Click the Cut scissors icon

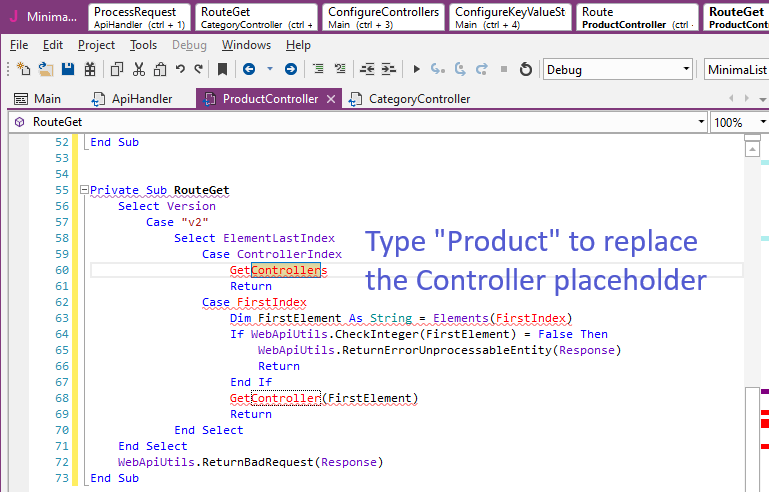click(x=139, y=69)
